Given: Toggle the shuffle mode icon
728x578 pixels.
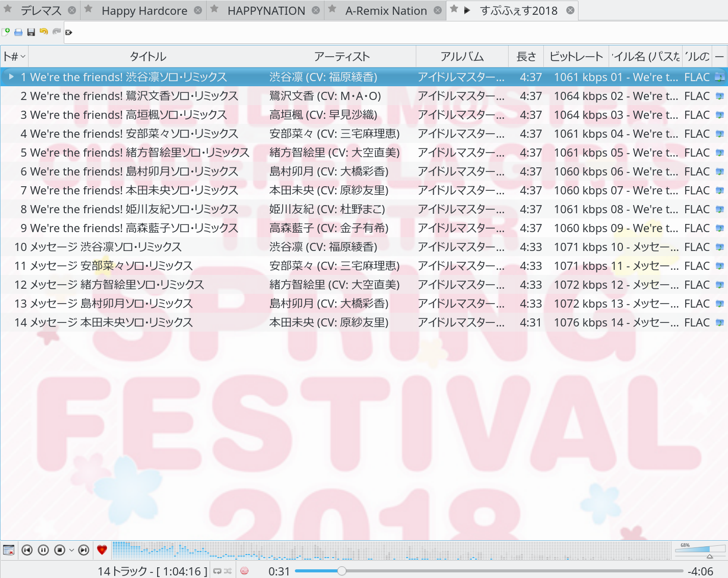Looking at the screenshot, I should [228, 571].
